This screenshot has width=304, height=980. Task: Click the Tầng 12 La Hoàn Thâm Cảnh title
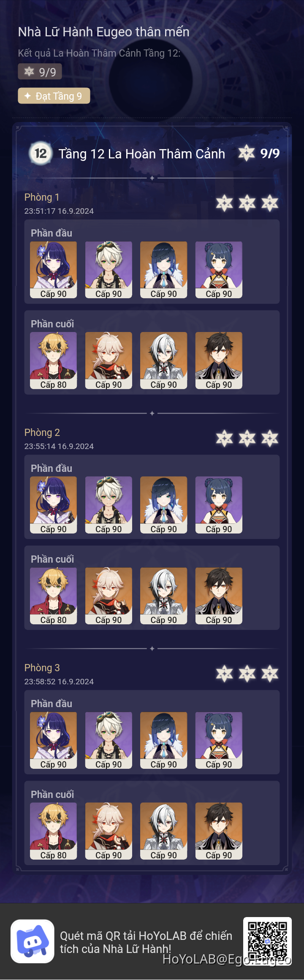(x=142, y=154)
